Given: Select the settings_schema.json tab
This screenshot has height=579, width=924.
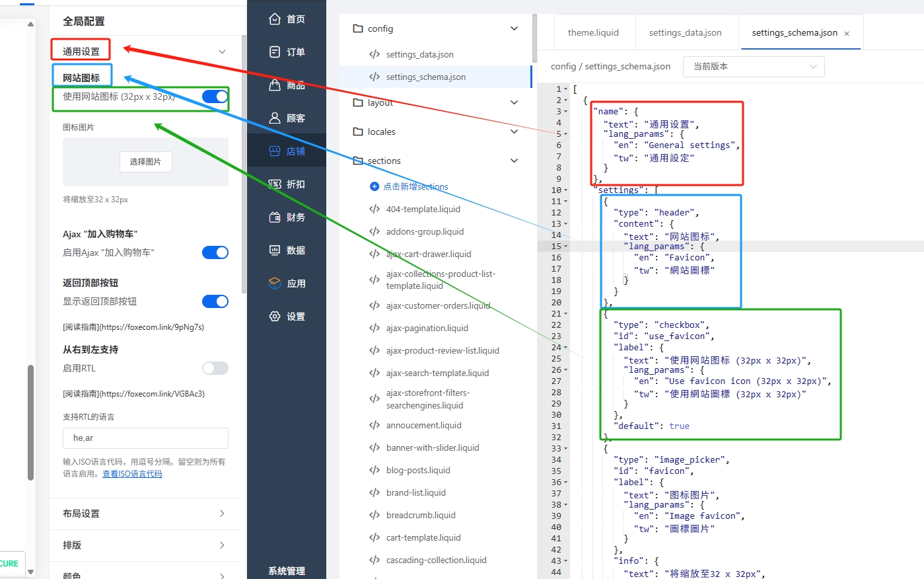Looking at the screenshot, I should pyautogui.click(x=795, y=32).
